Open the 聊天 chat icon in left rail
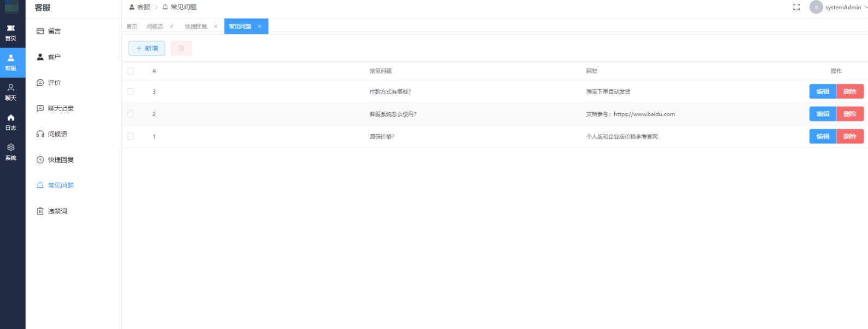The image size is (868, 329). click(x=10, y=88)
